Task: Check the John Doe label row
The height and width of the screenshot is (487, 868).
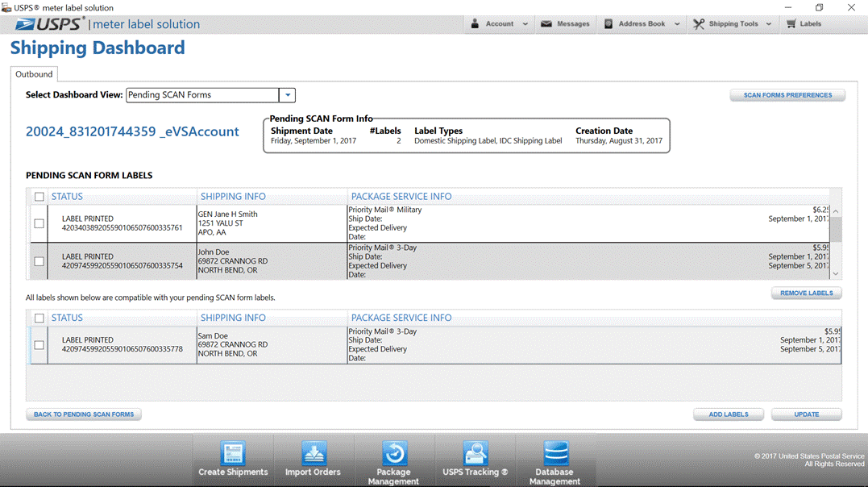Action: [x=39, y=261]
